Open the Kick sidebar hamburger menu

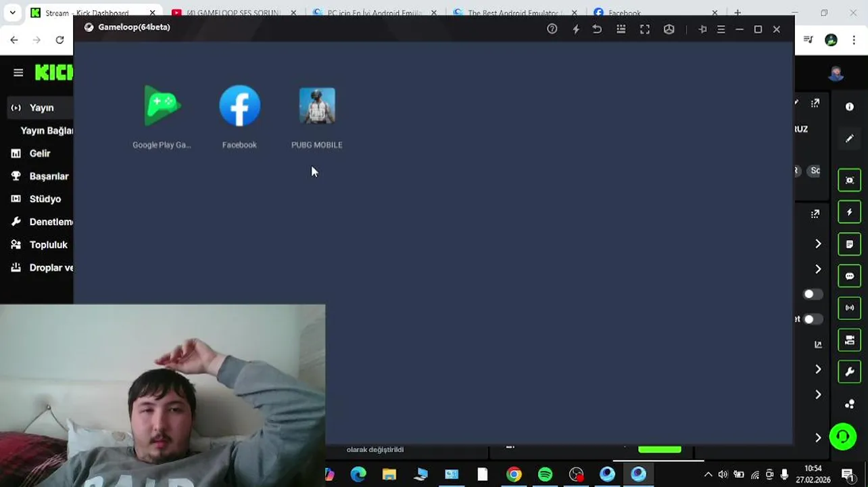pyautogui.click(x=18, y=72)
